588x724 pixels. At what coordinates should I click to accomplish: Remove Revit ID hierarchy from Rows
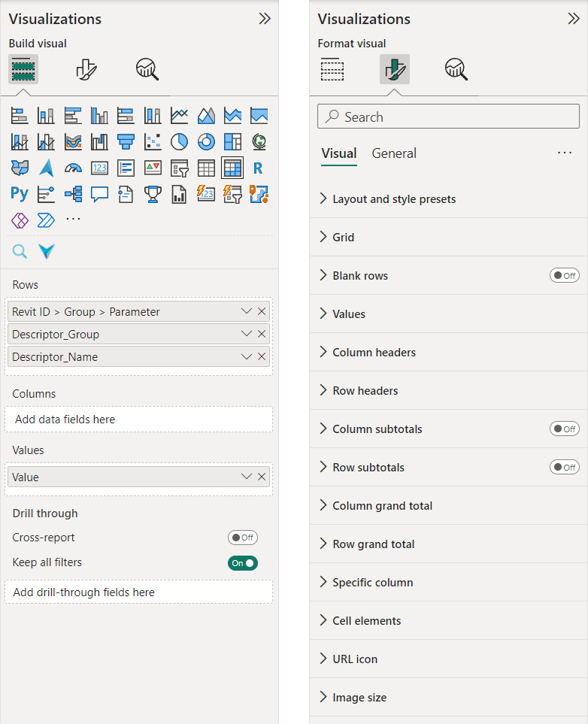pyautogui.click(x=262, y=311)
